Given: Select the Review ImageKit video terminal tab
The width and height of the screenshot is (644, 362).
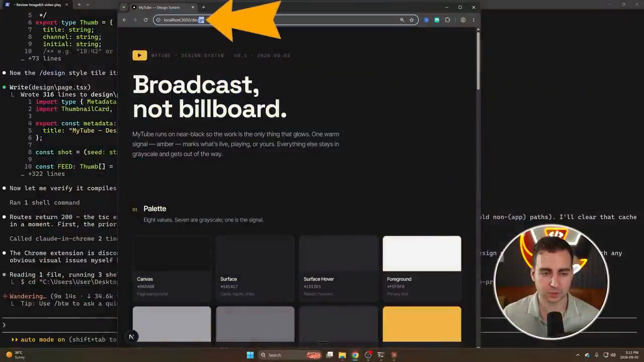Looking at the screenshot, I should [x=35, y=5].
